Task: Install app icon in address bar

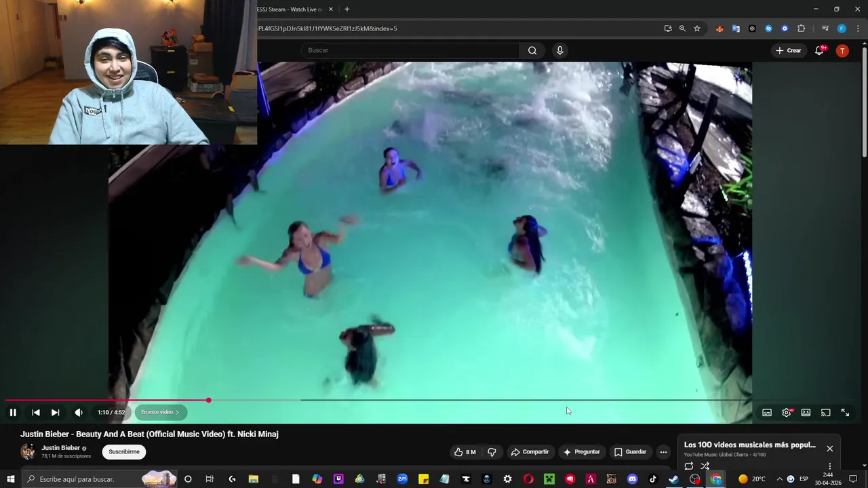Action: coord(668,28)
